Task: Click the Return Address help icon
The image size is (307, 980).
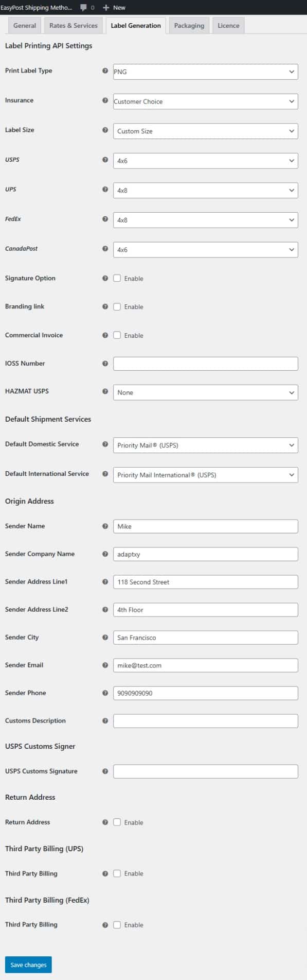Action: (x=105, y=822)
